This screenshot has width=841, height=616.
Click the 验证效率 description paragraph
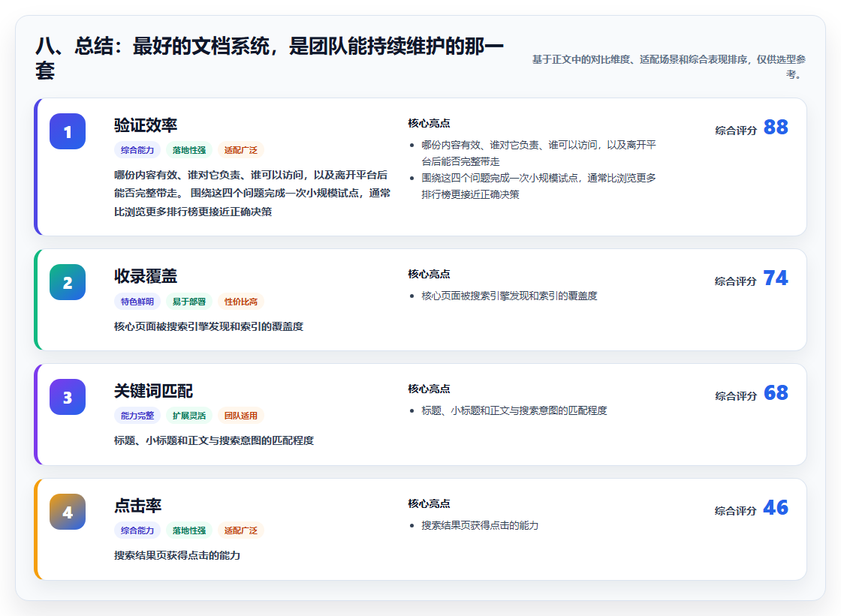point(252,193)
